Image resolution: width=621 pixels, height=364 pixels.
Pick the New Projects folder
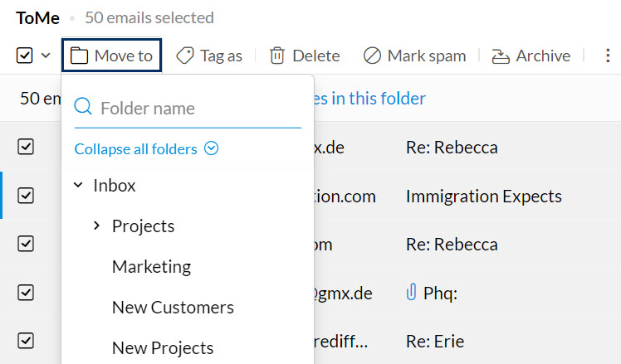163,348
